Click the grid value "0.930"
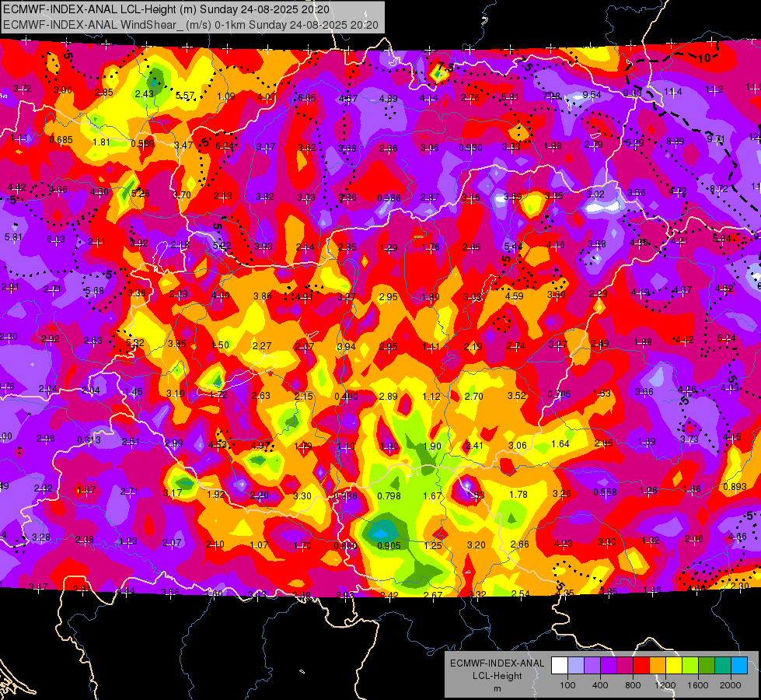Image resolution: width=761 pixels, height=700 pixels. (471, 148)
